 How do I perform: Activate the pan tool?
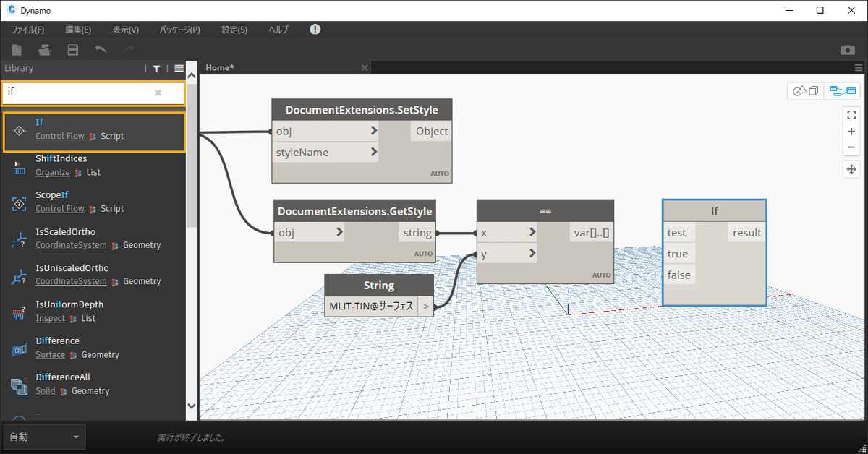[851, 169]
